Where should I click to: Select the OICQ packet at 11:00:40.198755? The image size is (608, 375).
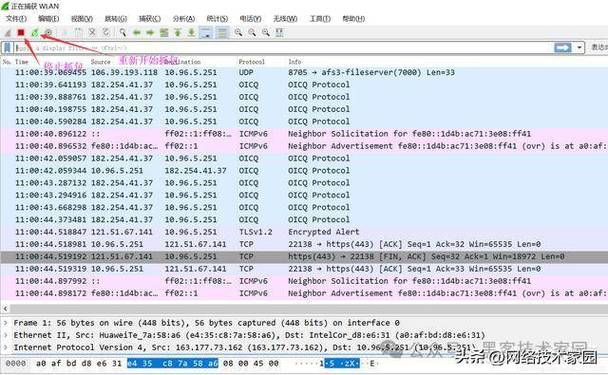click(x=304, y=109)
